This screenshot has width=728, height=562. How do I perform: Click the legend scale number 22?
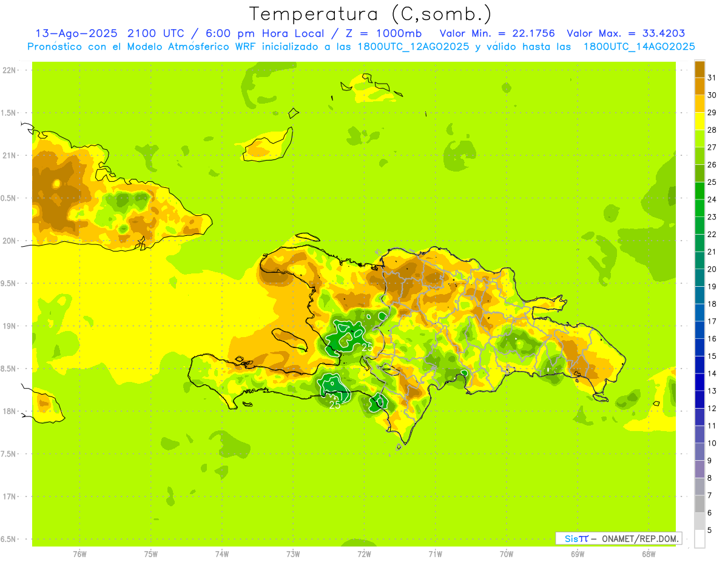pos(712,234)
